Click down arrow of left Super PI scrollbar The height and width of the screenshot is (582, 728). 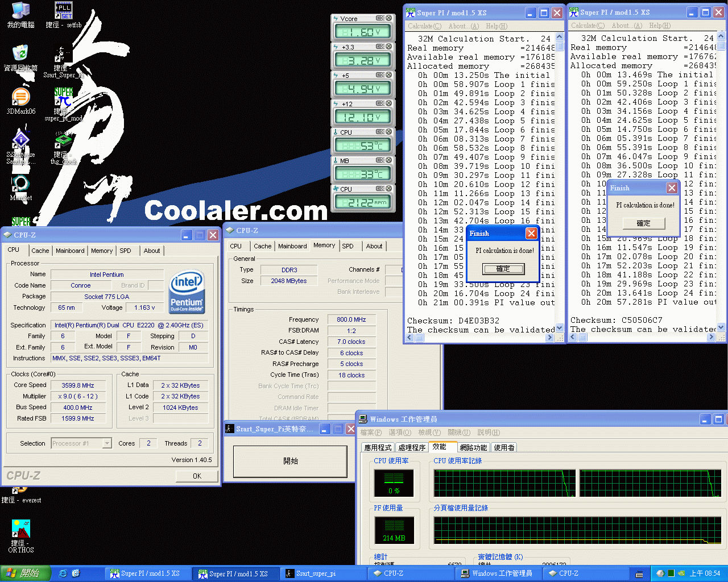point(559,328)
